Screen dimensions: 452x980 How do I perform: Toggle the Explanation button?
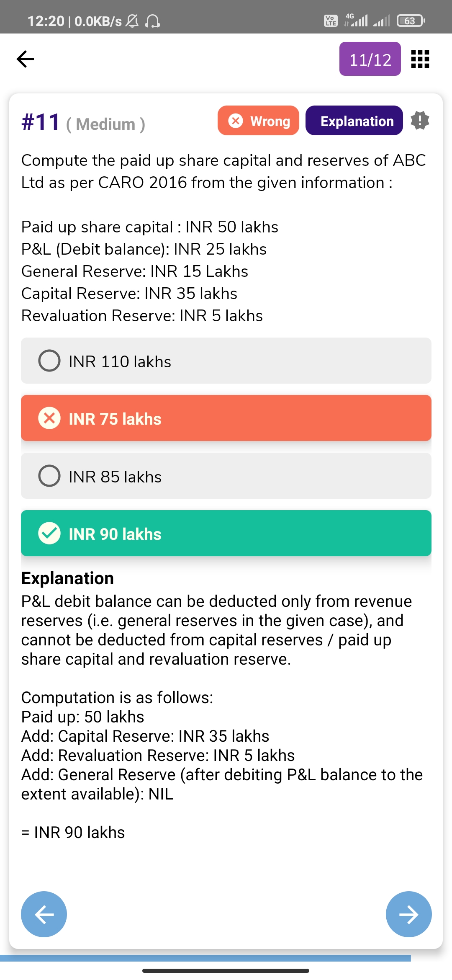click(x=354, y=121)
